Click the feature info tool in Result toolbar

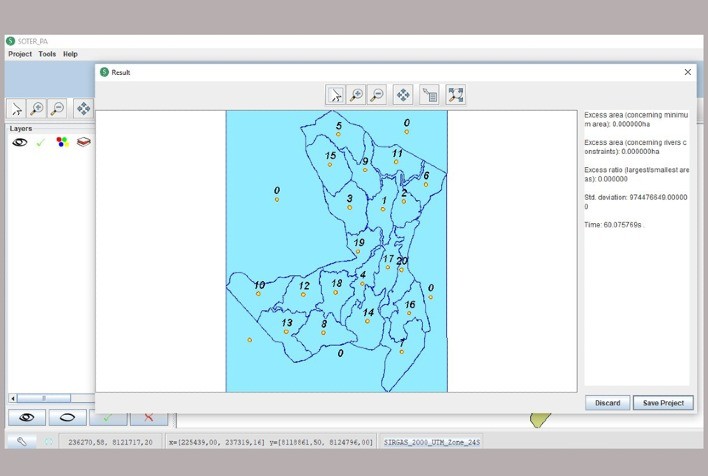(x=429, y=95)
